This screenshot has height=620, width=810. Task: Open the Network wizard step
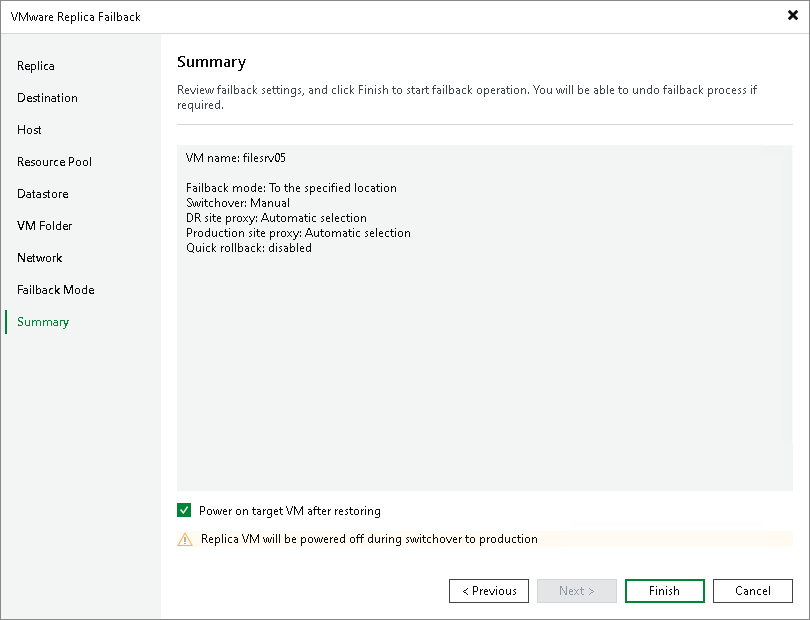[x=39, y=258]
